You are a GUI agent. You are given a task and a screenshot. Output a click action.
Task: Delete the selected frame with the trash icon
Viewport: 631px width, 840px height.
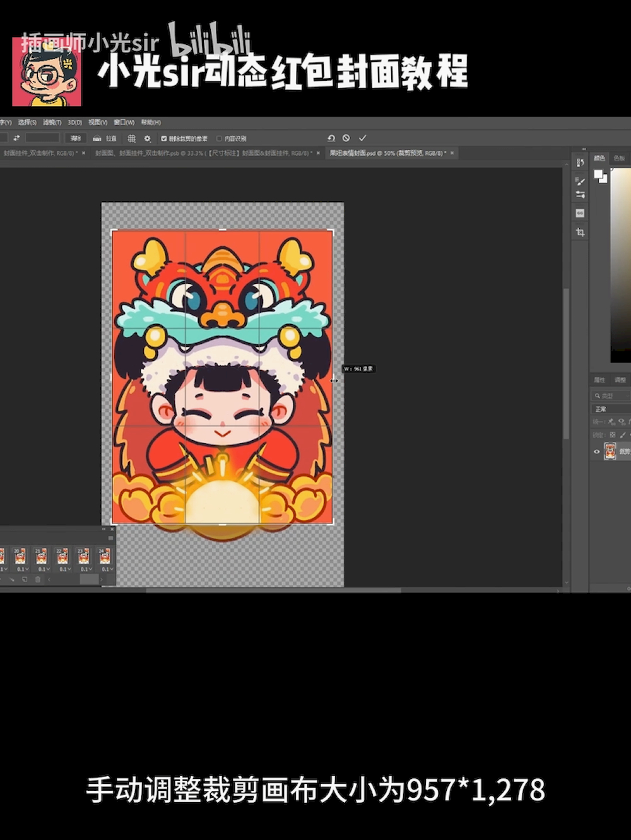click(38, 579)
